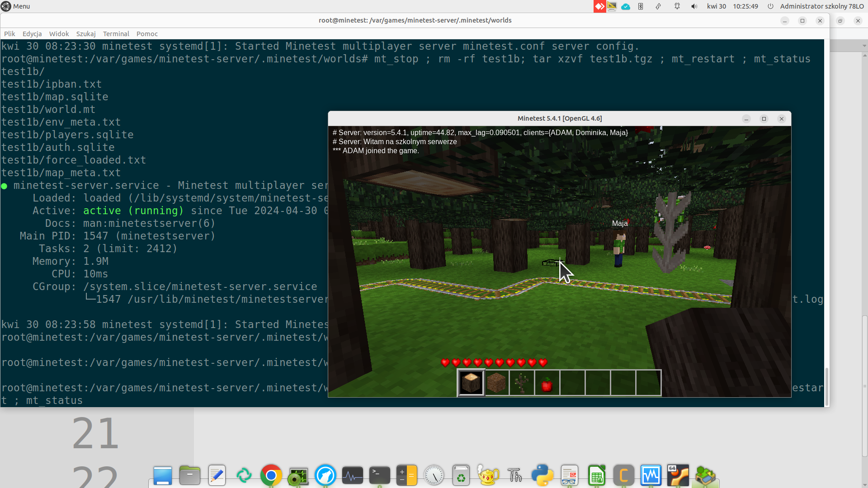This screenshot has width=868, height=488.
Task: Open the power session icon
Action: [770, 6]
